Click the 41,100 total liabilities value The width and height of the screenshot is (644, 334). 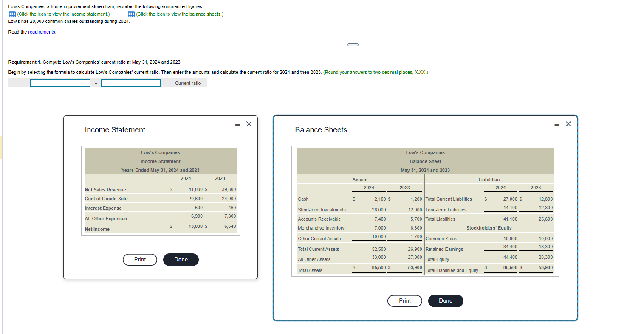pos(510,219)
